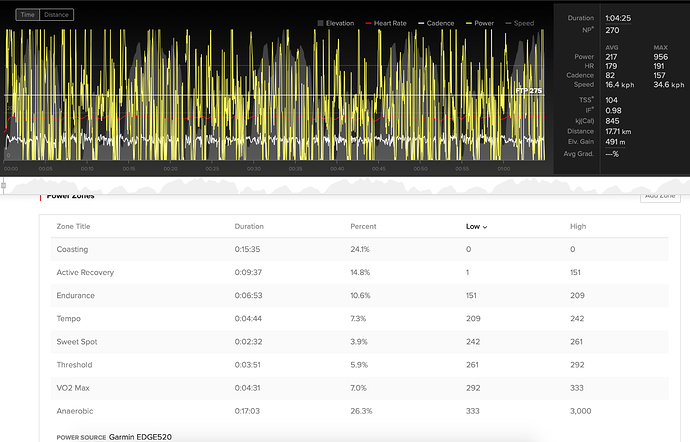Image resolution: width=690 pixels, height=442 pixels.
Task: Click the Distance value 17.71 km
Action: tap(618, 131)
